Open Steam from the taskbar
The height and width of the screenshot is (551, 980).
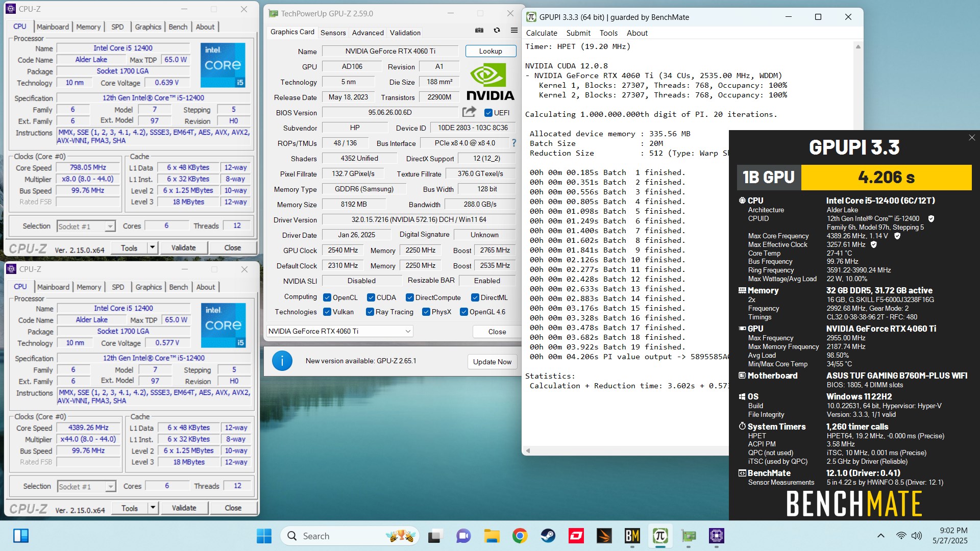click(548, 536)
